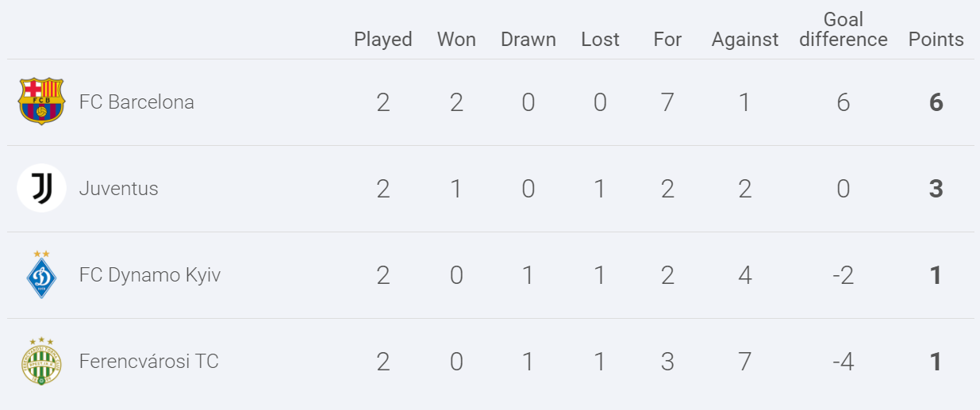Open the FC Dynamo Kyiv team link
This screenshot has width=980, height=410.
[x=150, y=275]
